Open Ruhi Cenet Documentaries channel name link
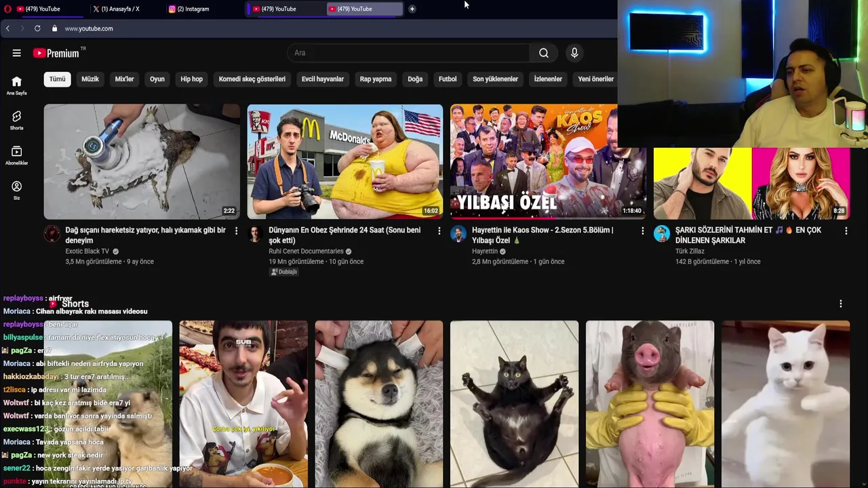868x488 pixels. tap(306, 251)
